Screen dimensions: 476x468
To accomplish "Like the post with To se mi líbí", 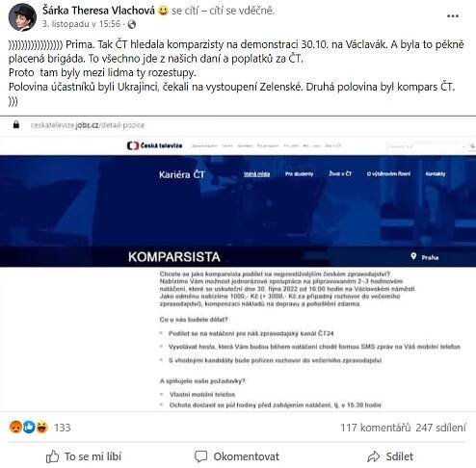I will 84,456.
